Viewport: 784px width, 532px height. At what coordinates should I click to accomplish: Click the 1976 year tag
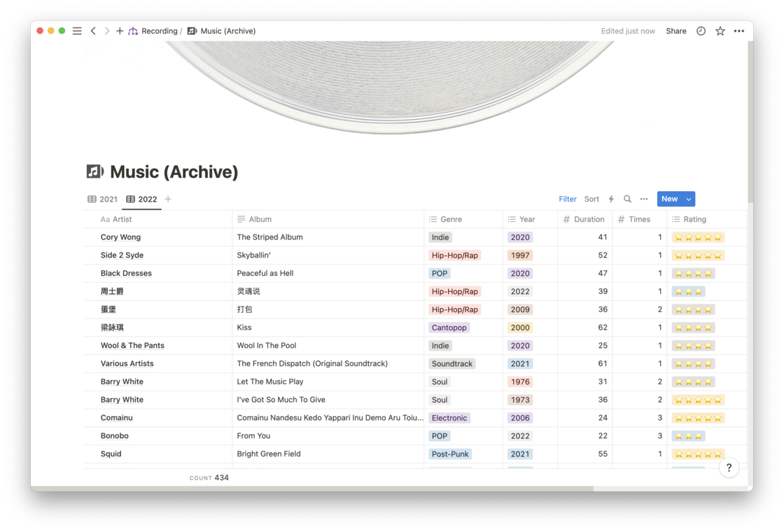tap(520, 381)
